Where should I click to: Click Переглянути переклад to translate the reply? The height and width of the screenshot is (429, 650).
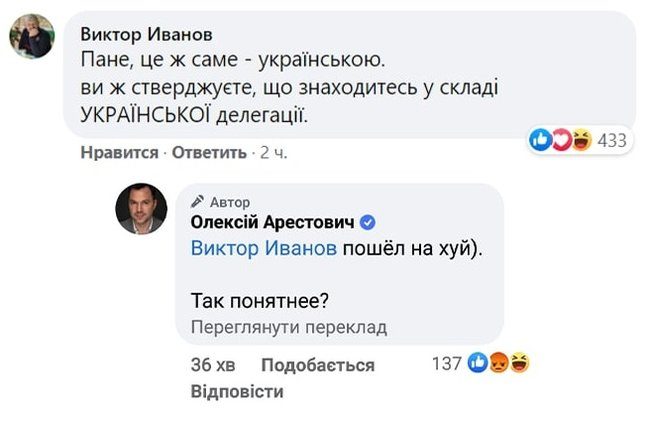[x=288, y=326]
